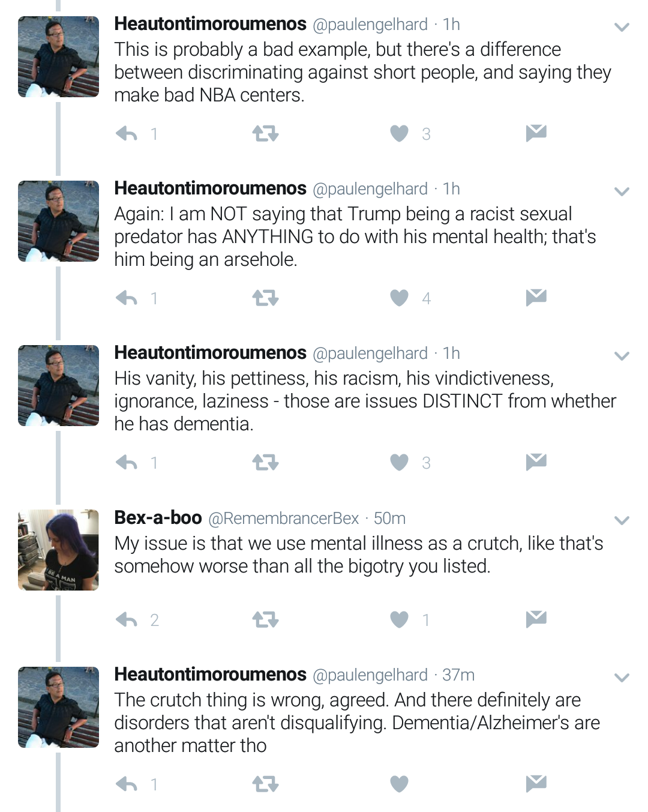
Task: Open options chevron on NBA centers tweet
Action: coord(622,27)
